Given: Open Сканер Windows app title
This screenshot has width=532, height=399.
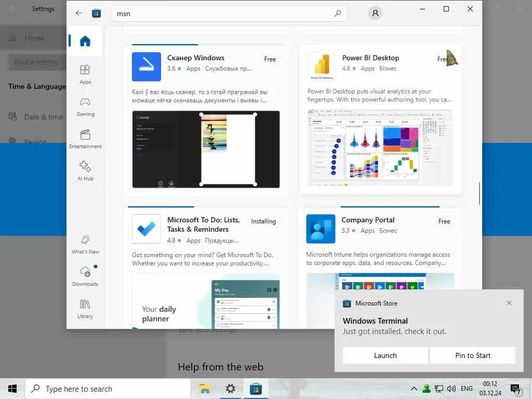Looking at the screenshot, I should pos(196,58).
